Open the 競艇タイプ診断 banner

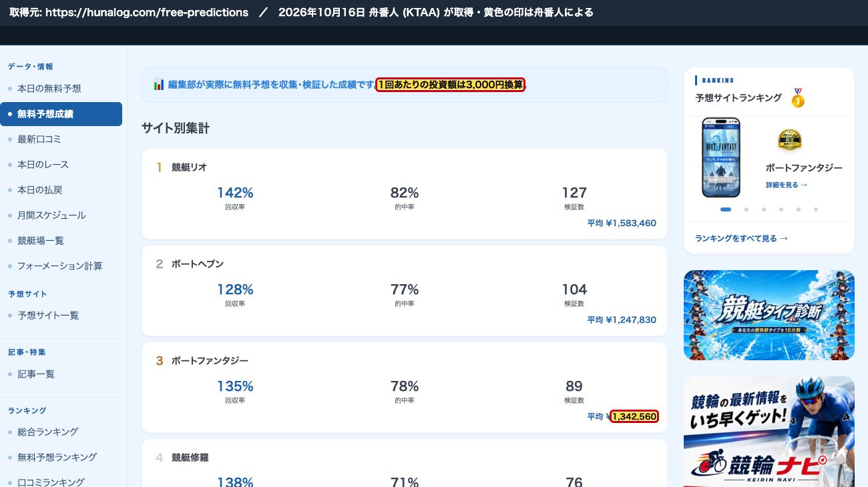tap(769, 315)
